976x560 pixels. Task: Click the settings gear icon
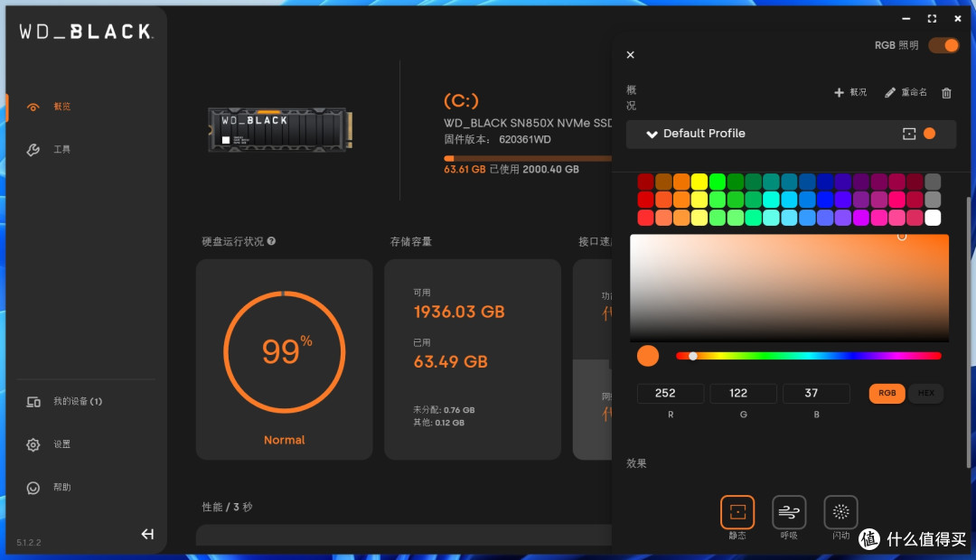pyautogui.click(x=33, y=445)
